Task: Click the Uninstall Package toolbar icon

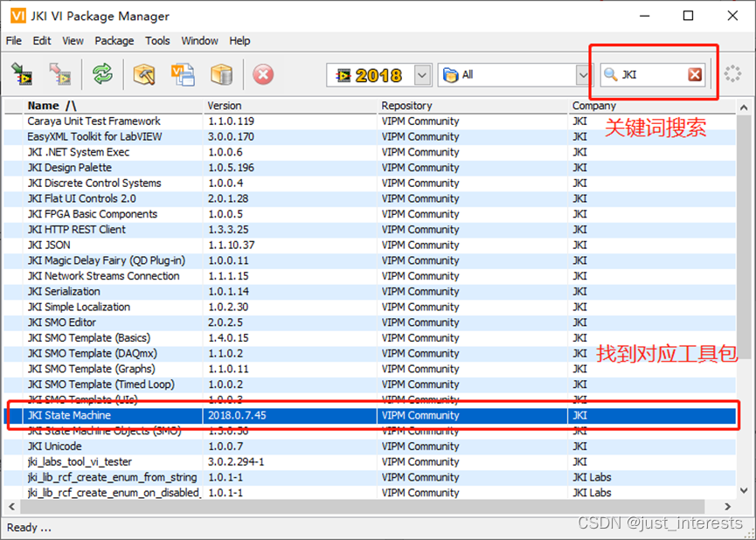Action: (60, 74)
